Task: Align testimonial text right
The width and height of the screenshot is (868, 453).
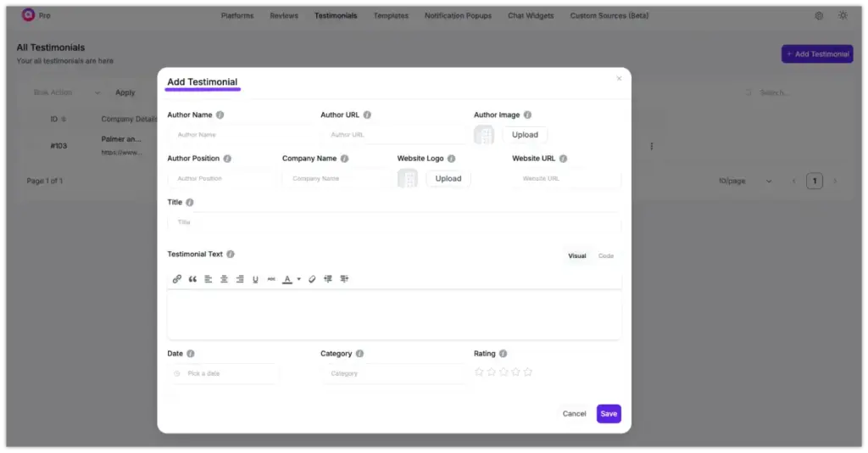Action: (x=240, y=279)
